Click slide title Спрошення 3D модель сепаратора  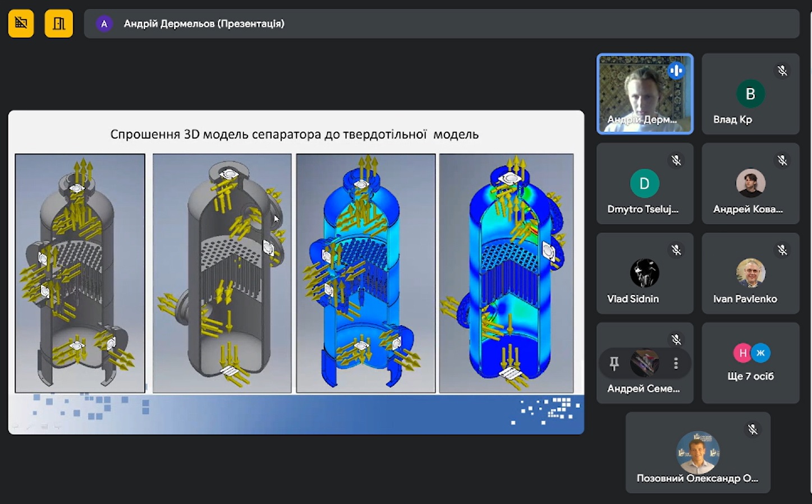click(294, 135)
